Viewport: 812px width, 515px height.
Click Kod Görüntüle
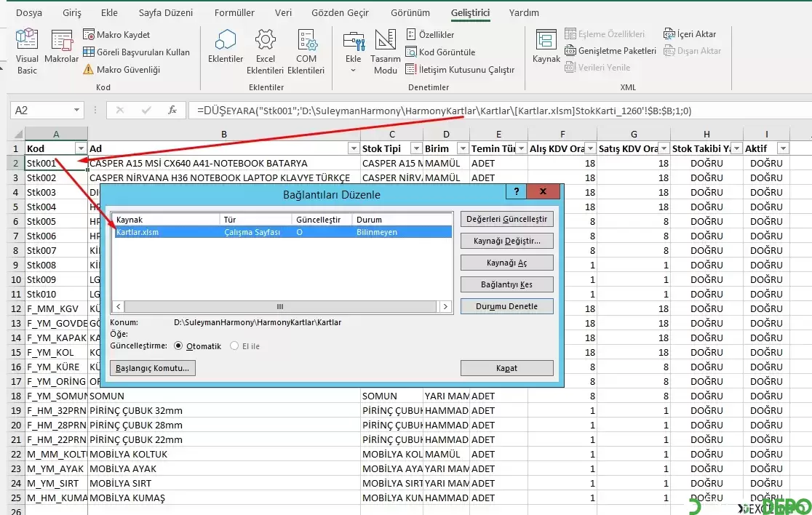point(441,52)
